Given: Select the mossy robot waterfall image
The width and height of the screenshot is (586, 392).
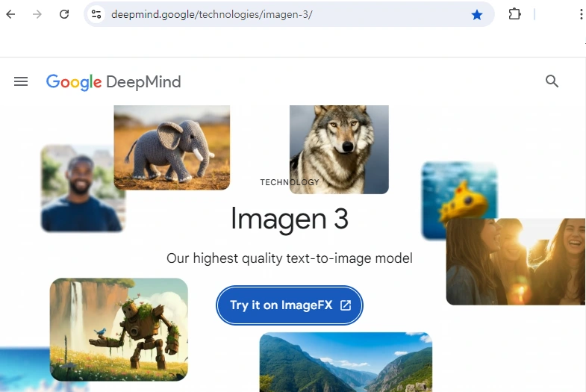Looking at the screenshot, I should [119, 329].
